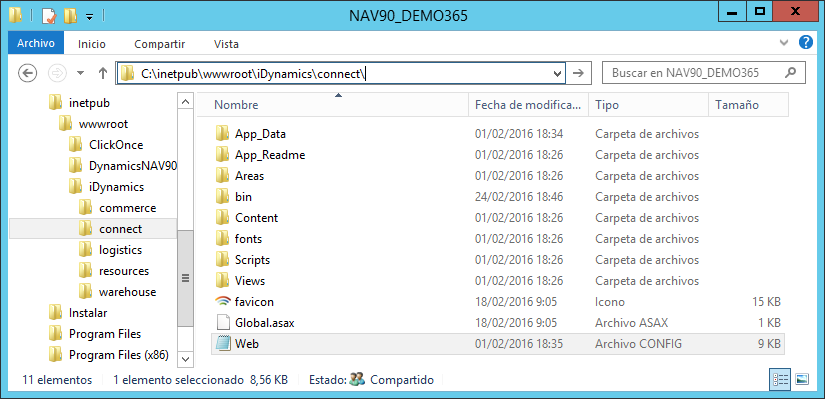Go back with the Back arrow

(x=27, y=73)
